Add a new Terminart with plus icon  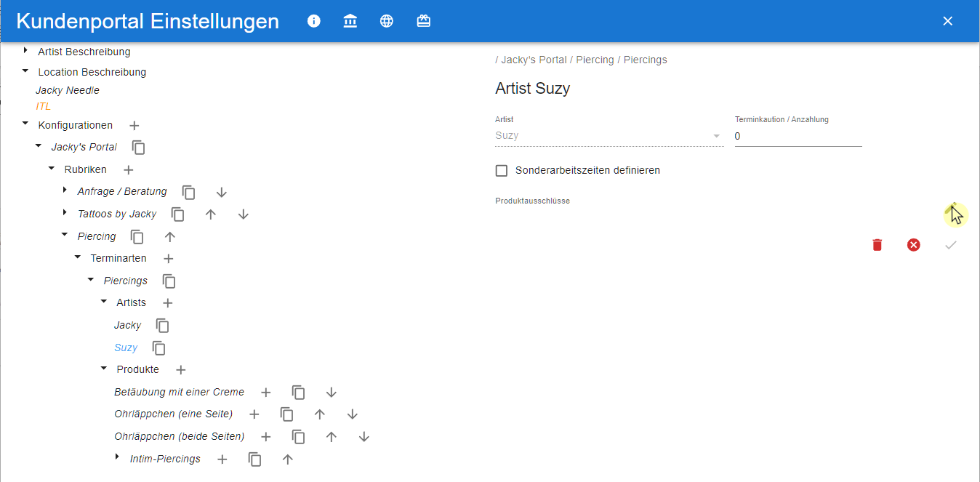click(169, 259)
